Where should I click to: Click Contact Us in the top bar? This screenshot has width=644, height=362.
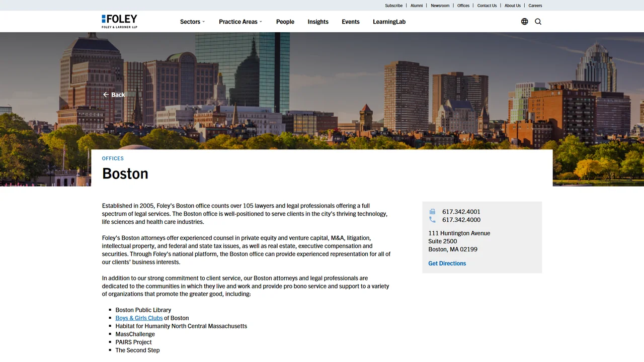tap(487, 6)
